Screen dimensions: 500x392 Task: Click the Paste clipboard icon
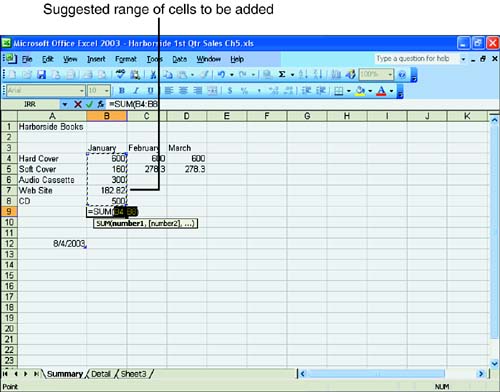[x=182, y=74]
